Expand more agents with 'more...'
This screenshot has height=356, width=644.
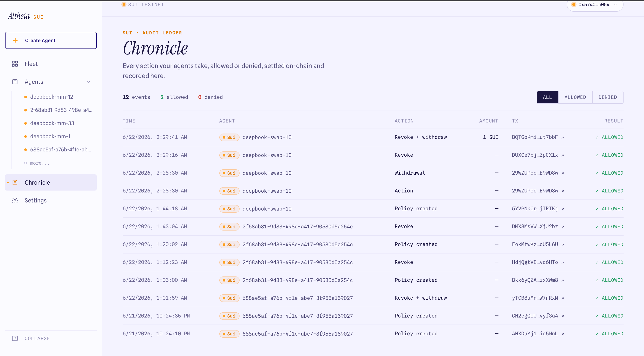pos(40,163)
